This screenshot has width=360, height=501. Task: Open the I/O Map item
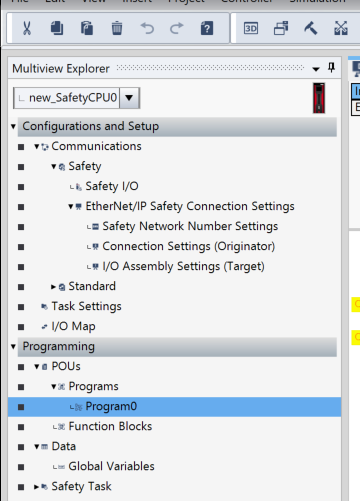[73, 326]
